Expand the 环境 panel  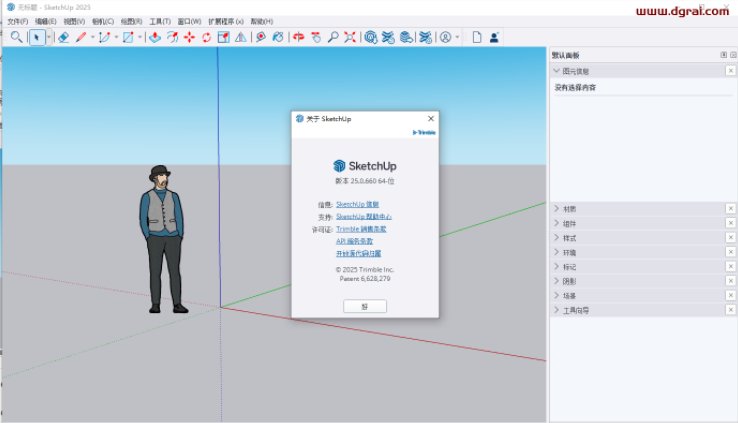pyautogui.click(x=557, y=252)
